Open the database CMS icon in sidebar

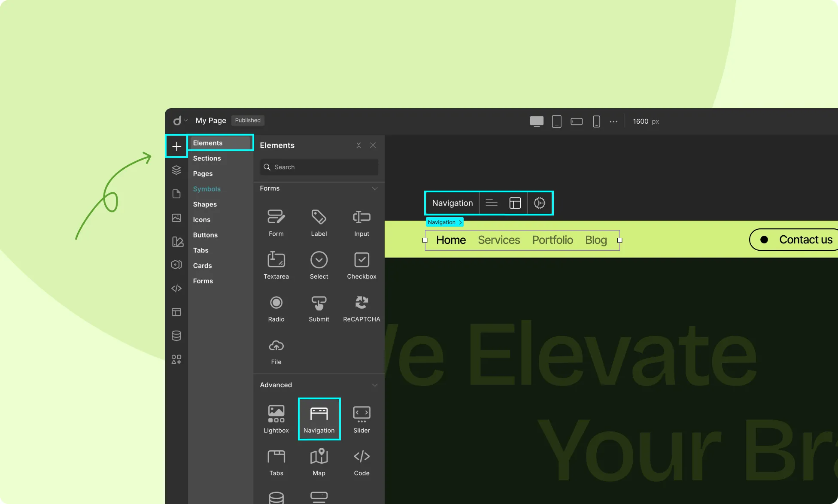point(176,336)
